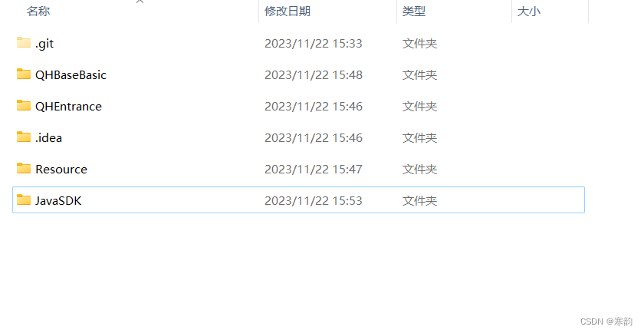Sort files by 类型 column header
The width and height of the screenshot is (644, 333).
coord(413,11)
